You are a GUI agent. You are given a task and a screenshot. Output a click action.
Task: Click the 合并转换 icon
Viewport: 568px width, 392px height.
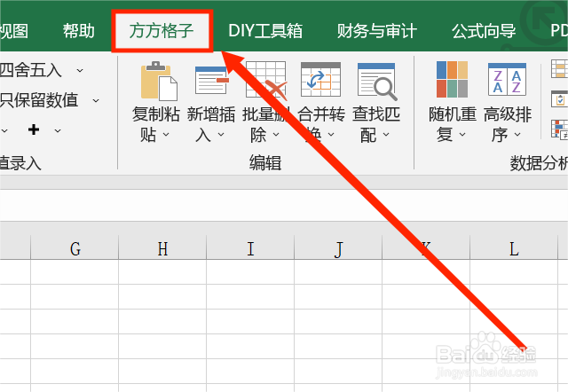[x=321, y=80]
